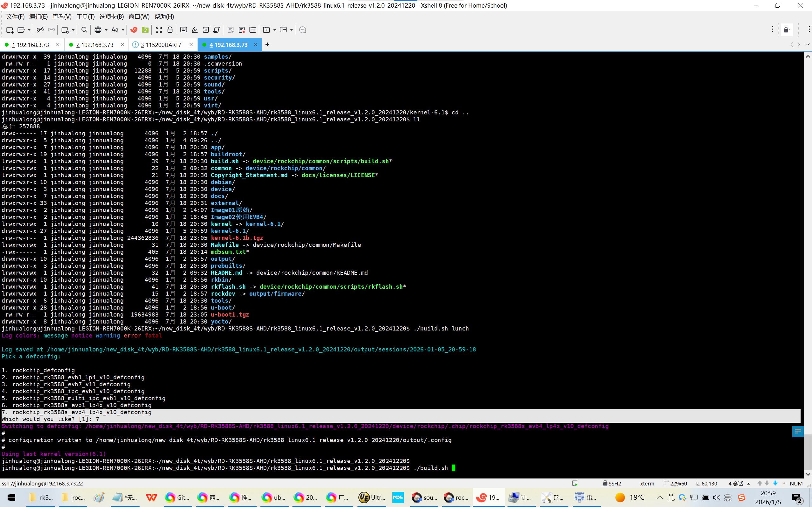Open the chat bubble help icon
The width and height of the screenshot is (812, 507).
302,30
